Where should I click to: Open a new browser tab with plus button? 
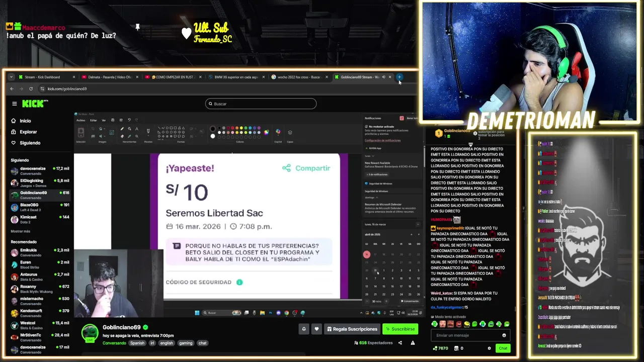399,77
